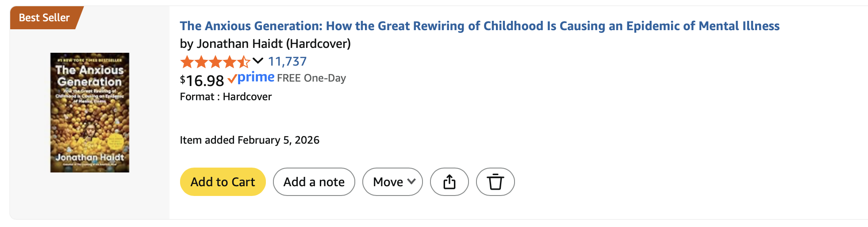
Task: Expand the rating breakdown chevron
Action: tap(258, 61)
